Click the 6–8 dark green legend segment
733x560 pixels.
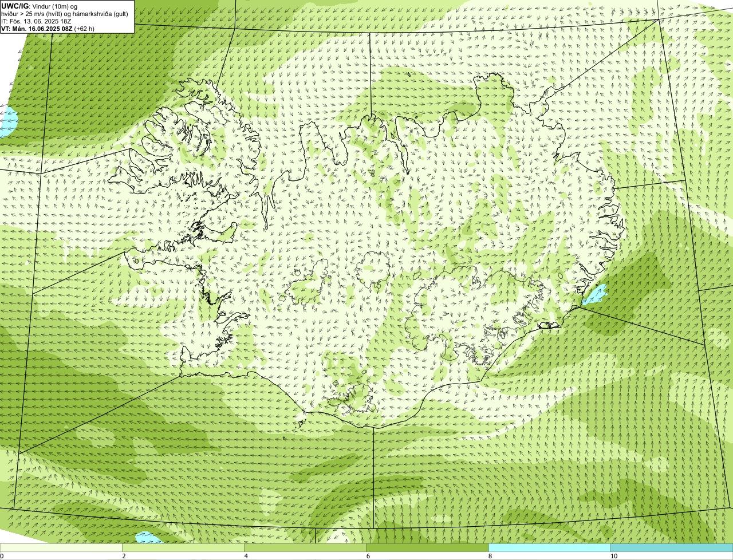coord(427,548)
